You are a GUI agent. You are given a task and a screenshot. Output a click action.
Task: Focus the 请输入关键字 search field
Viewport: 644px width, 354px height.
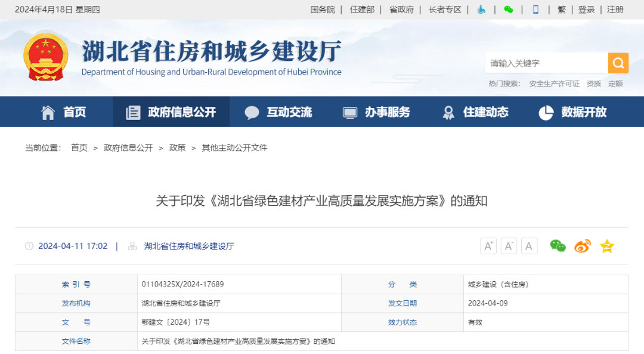tap(546, 63)
